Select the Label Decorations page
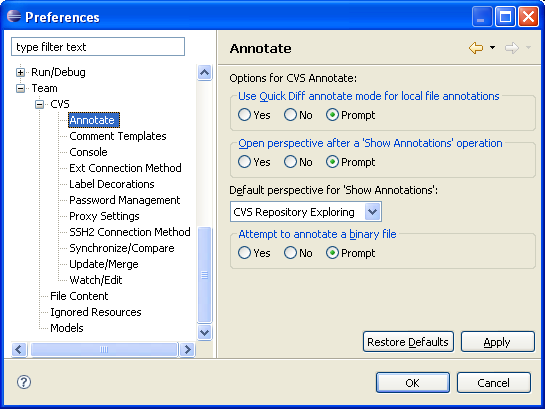This screenshot has width=545, height=409. point(112,184)
